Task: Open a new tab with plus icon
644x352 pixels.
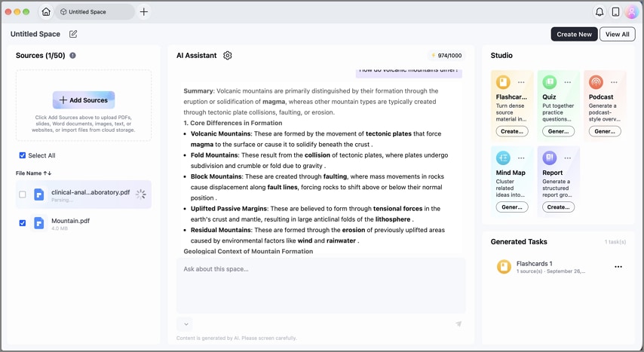Action: 144,12
